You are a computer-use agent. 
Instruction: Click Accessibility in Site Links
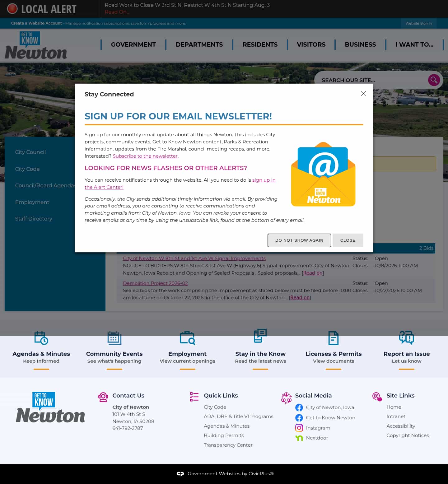tap(401, 426)
